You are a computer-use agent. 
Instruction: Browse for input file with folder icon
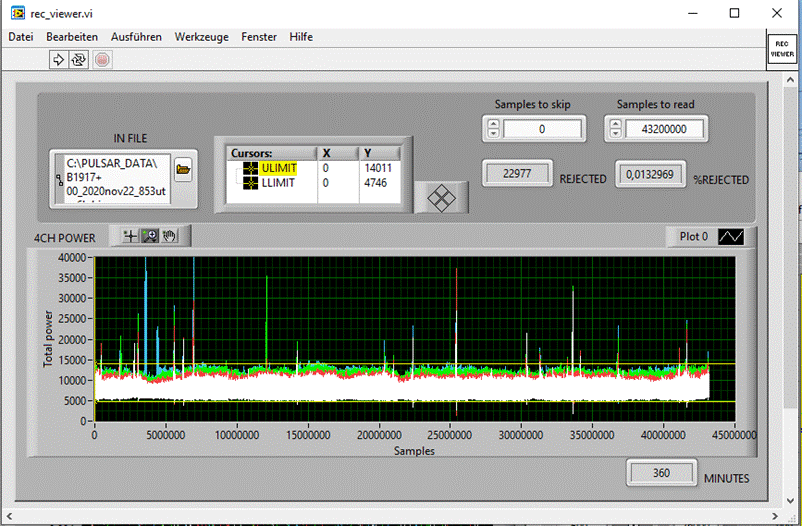(x=183, y=169)
